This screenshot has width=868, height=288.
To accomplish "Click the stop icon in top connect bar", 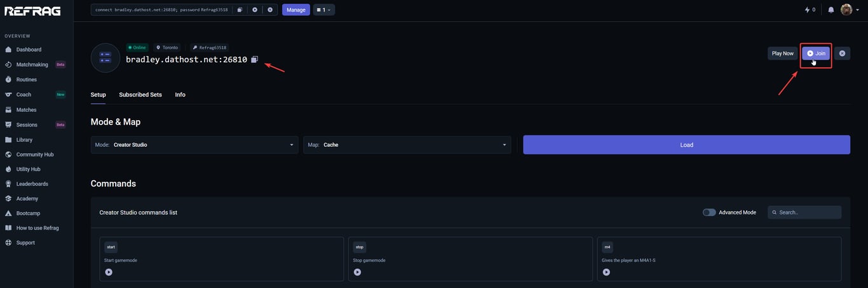I will (270, 10).
